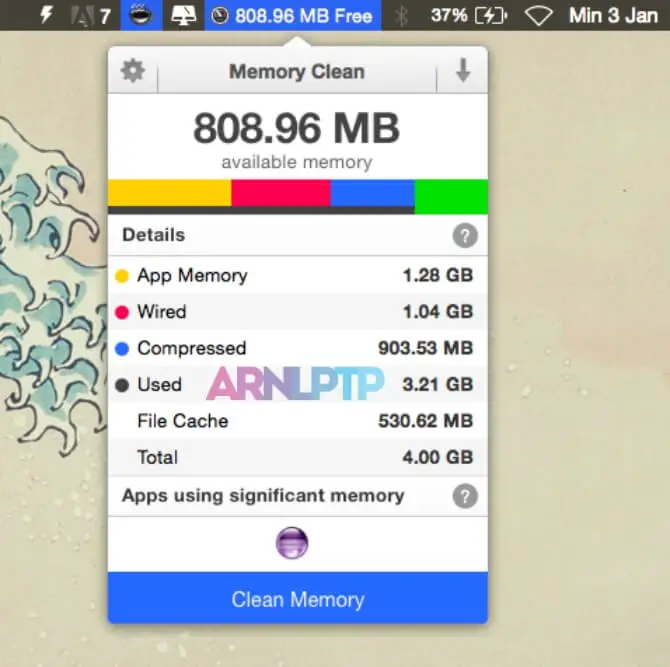Select the File Cache row

pyautogui.click(x=297, y=421)
